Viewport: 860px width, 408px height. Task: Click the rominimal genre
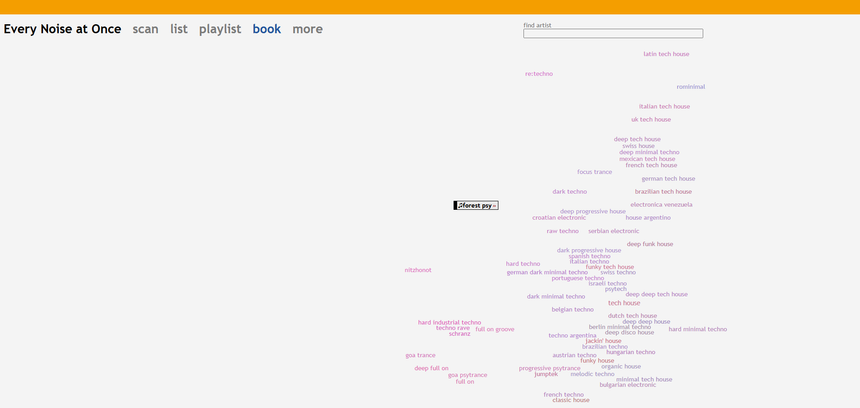(690, 87)
